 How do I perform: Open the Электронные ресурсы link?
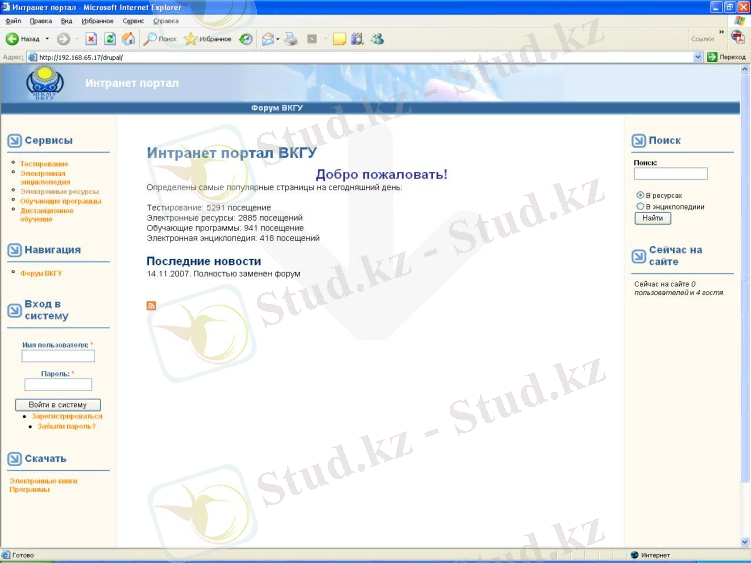[x=59, y=192]
